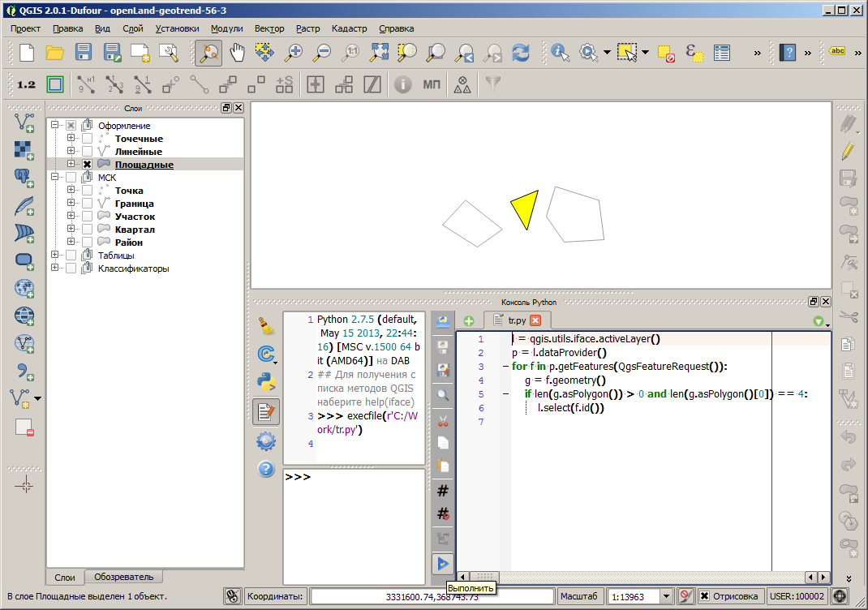
Task: Close the tr.py editor tab
Action: point(535,320)
